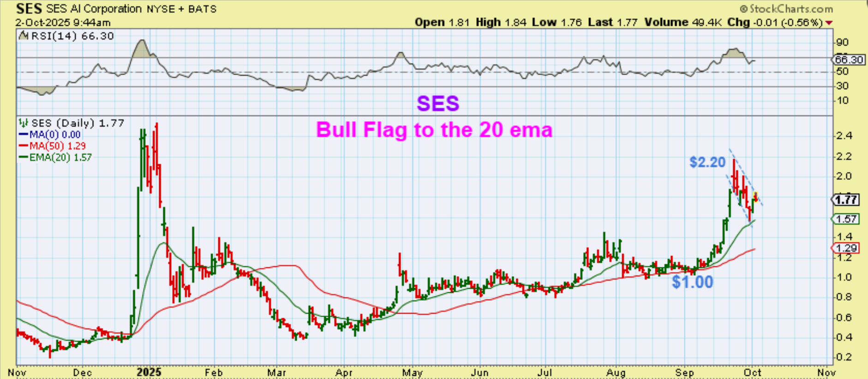Click the 30 level on the RSI axis
Screen dimensions: 868x379
pos(842,86)
